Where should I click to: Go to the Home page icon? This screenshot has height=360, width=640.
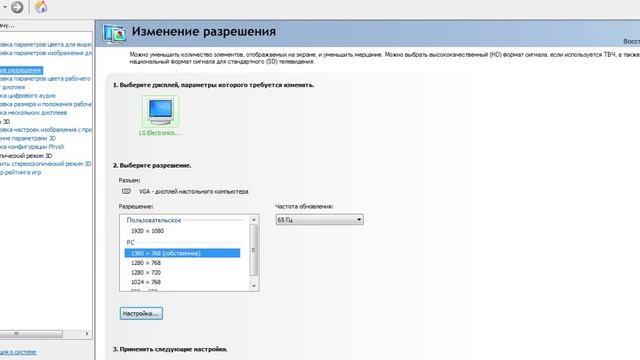coord(41,7)
